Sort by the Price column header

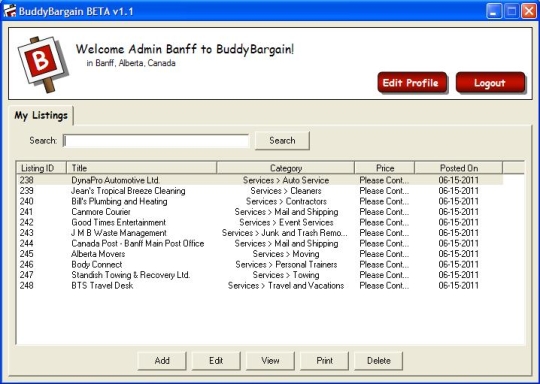[384, 168]
